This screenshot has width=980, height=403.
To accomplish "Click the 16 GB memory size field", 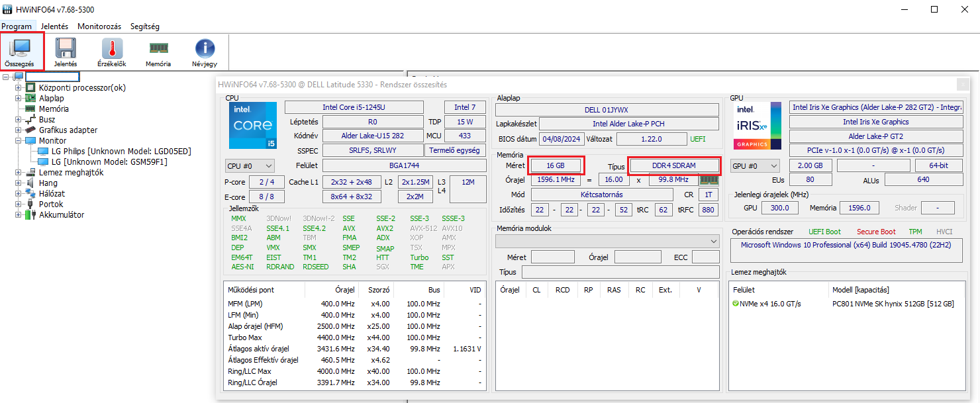I will tap(556, 165).
